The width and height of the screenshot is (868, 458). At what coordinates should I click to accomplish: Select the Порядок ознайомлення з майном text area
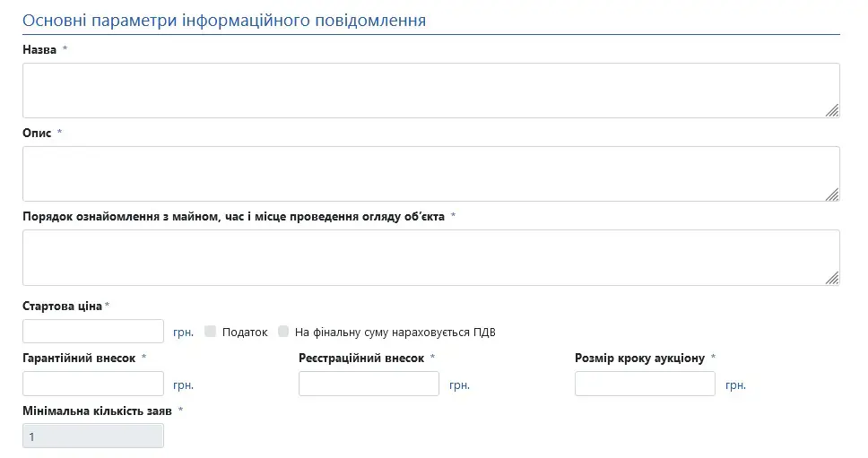tap(430, 256)
